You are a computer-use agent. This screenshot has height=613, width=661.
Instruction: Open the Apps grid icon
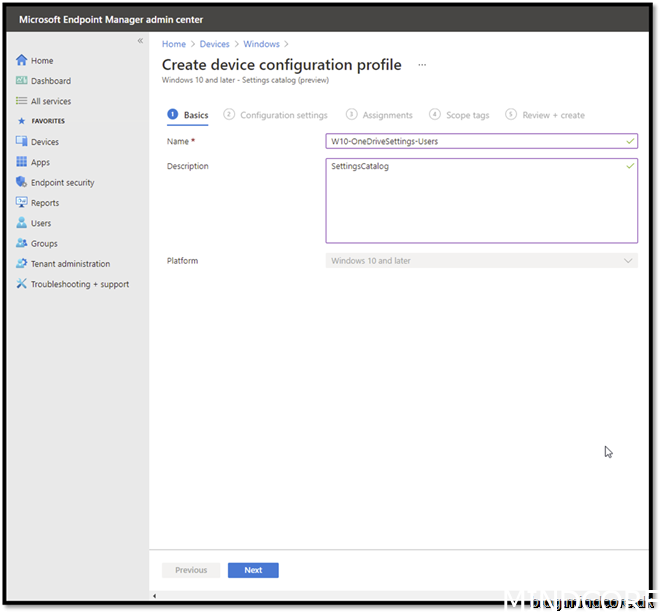pyautogui.click(x=21, y=162)
